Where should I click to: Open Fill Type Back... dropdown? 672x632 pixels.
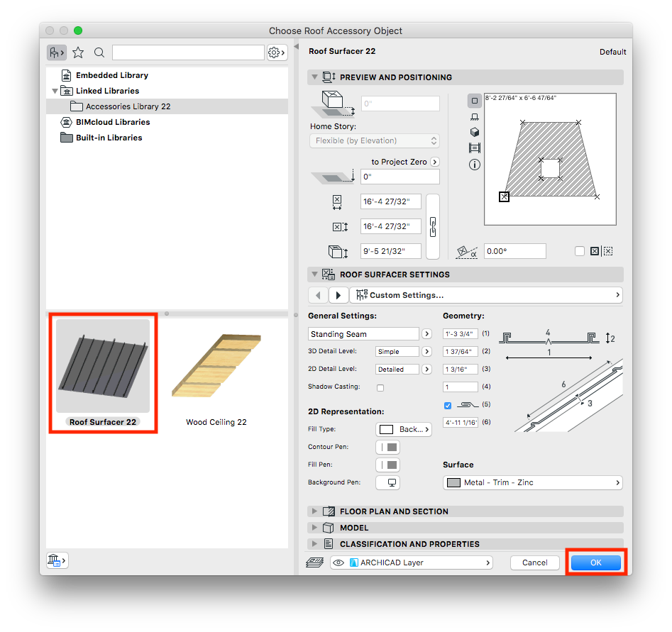pos(404,429)
